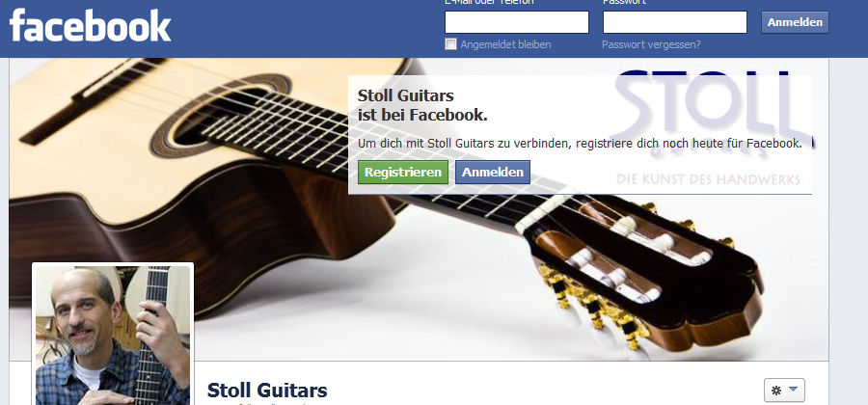
Task: Open the Passwort vergessen? link
Action: (x=651, y=44)
